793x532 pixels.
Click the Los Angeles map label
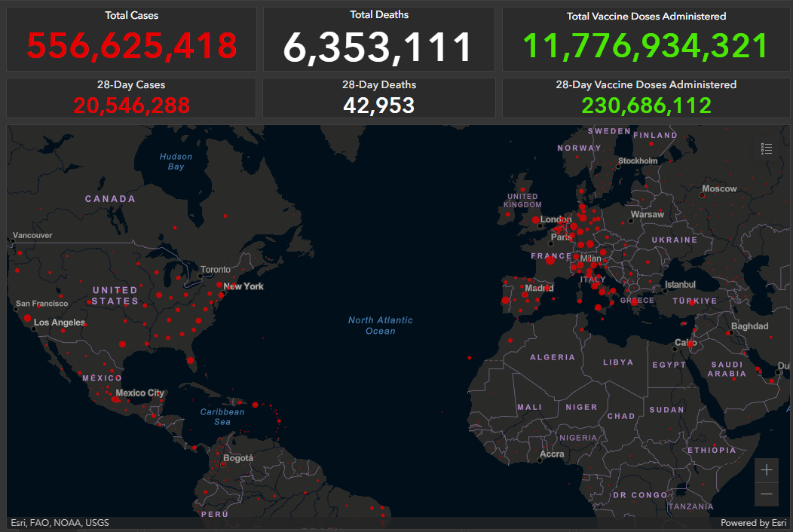coord(60,323)
